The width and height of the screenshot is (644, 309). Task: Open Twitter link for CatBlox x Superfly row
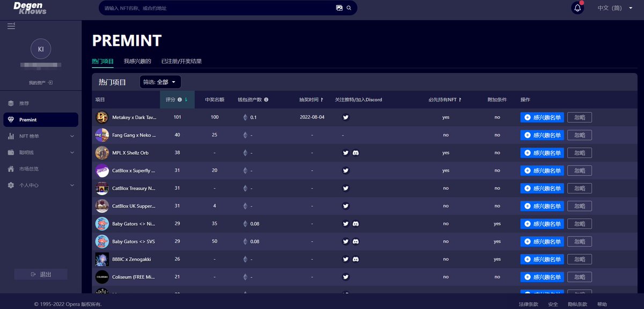(x=346, y=170)
